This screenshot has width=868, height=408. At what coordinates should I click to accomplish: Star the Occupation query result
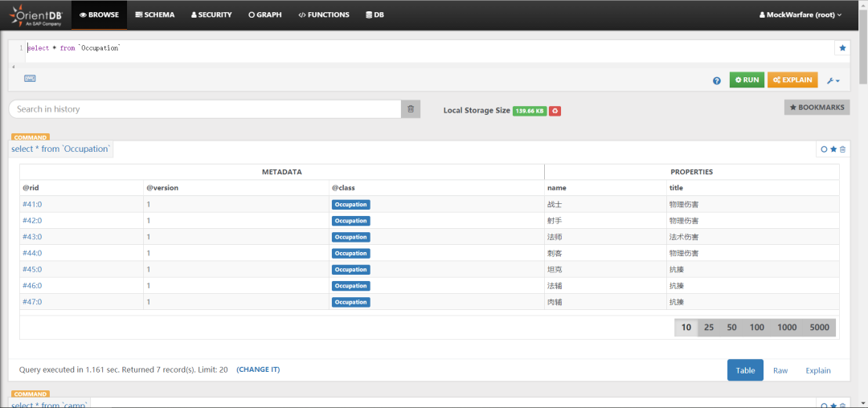tap(833, 149)
